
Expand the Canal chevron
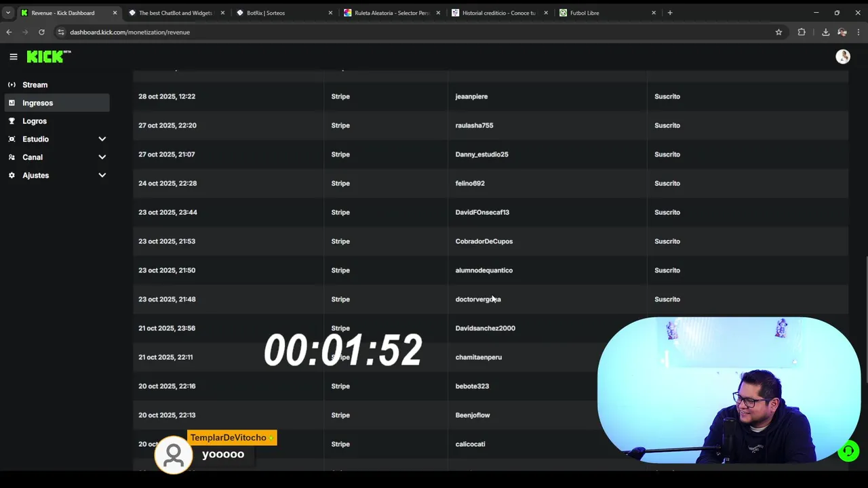coord(102,157)
